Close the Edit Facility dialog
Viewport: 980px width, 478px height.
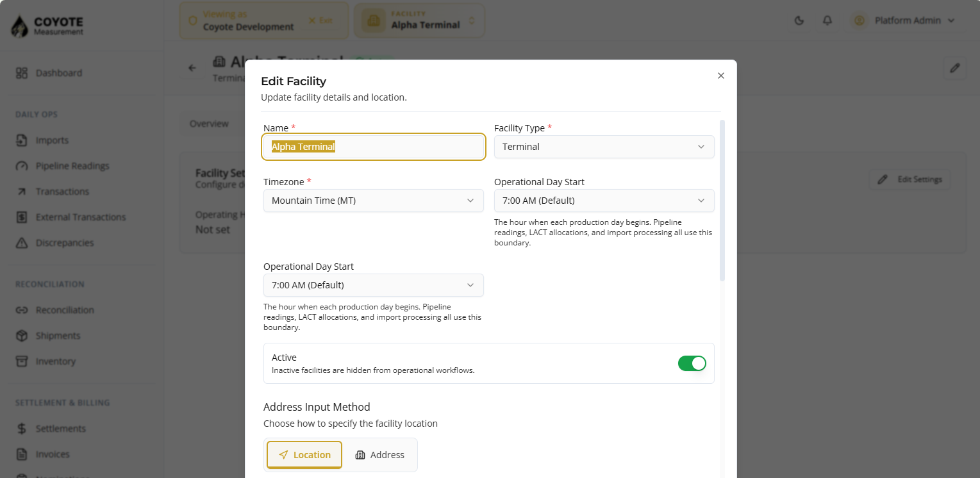[x=721, y=76]
